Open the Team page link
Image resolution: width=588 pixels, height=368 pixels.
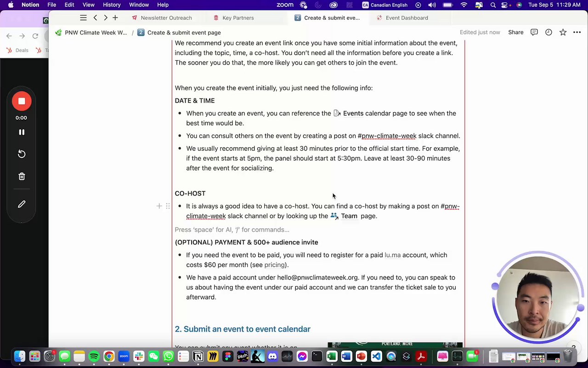coord(344,216)
